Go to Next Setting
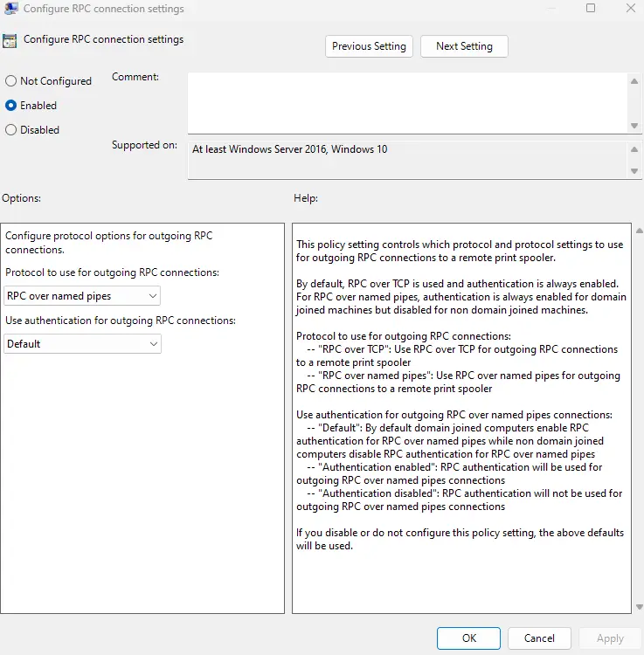 pos(464,46)
